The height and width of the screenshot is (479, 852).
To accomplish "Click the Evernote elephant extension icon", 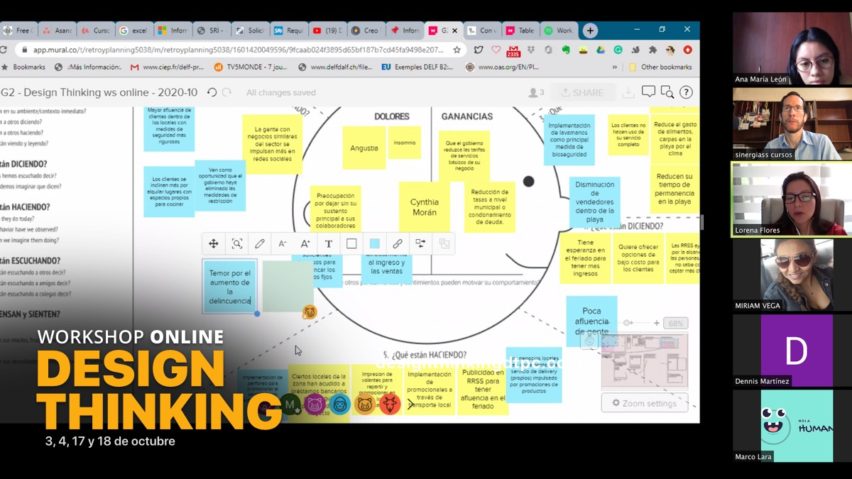I will tap(566, 50).
